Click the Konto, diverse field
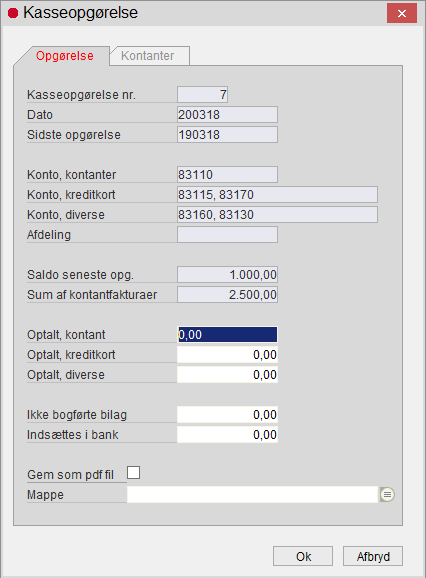The height and width of the screenshot is (578, 426). click(x=277, y=215)
